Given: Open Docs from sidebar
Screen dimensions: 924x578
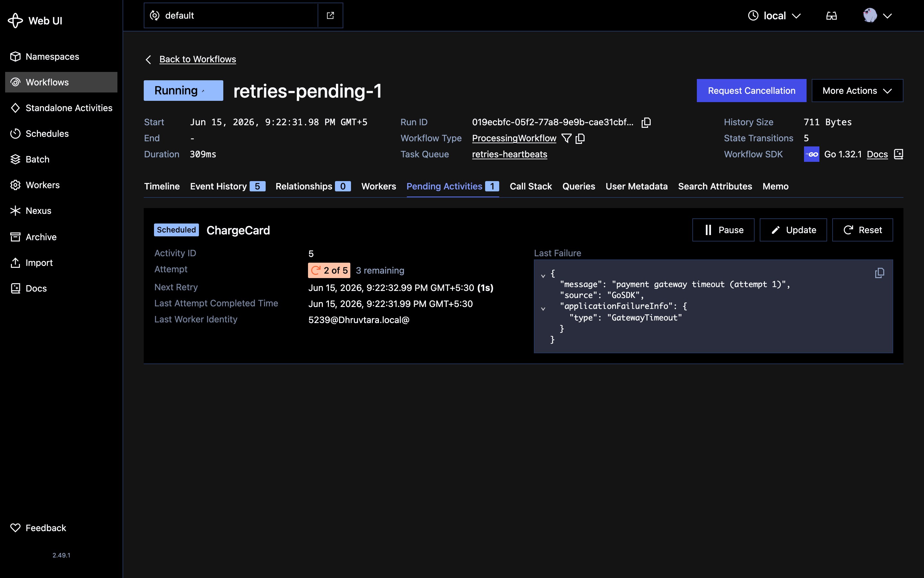Looking at the screenshot, I should (x=61, y=288).
